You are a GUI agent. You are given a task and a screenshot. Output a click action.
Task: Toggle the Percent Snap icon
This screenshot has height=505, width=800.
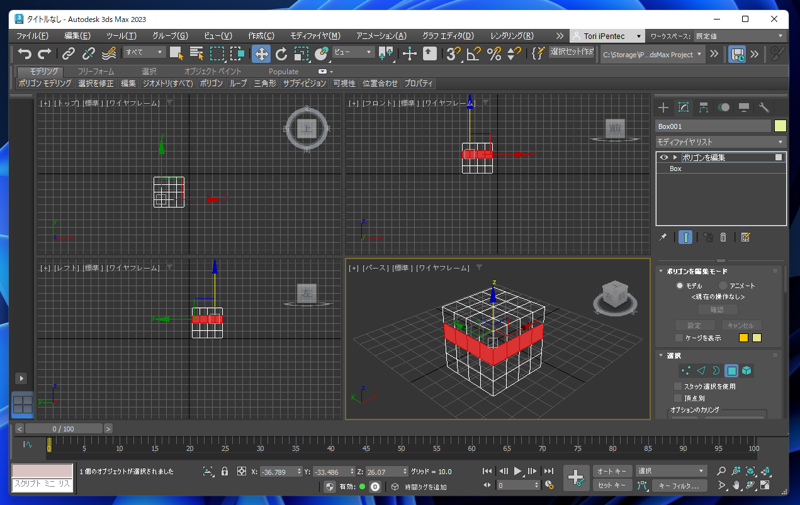tap(494, 53)
